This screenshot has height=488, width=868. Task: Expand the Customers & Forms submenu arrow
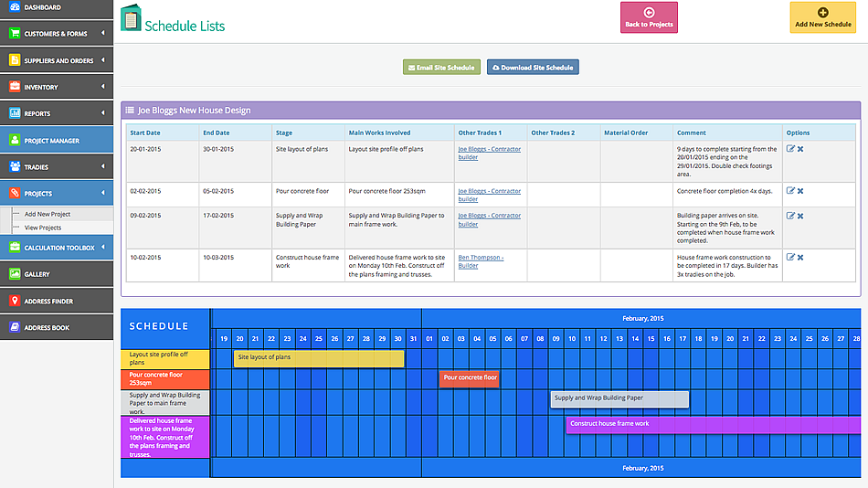[x=103, y=33]
